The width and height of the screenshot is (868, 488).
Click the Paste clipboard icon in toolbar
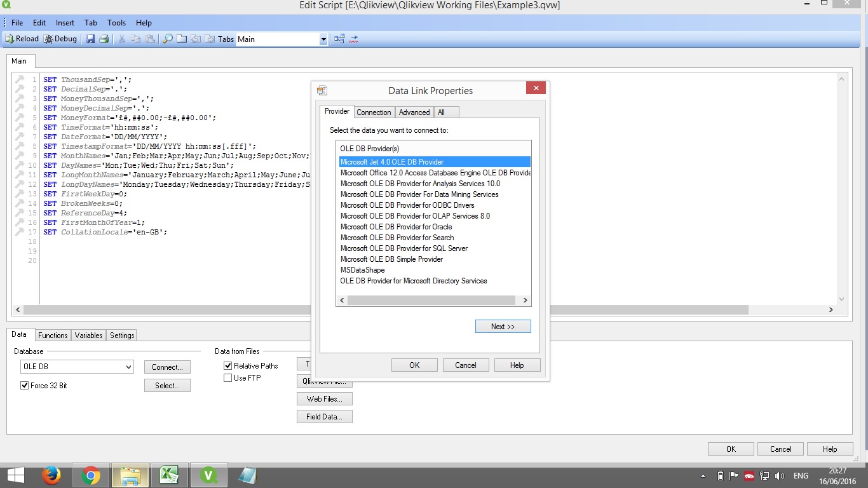coord(150,39)
